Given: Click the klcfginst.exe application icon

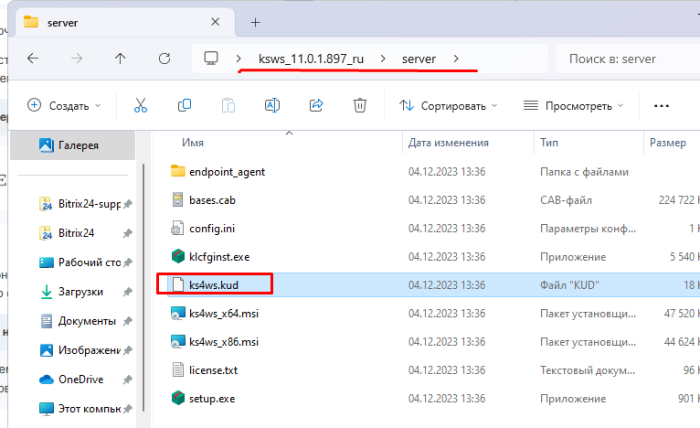Looking at the screenshot, I should coord(178,256).
